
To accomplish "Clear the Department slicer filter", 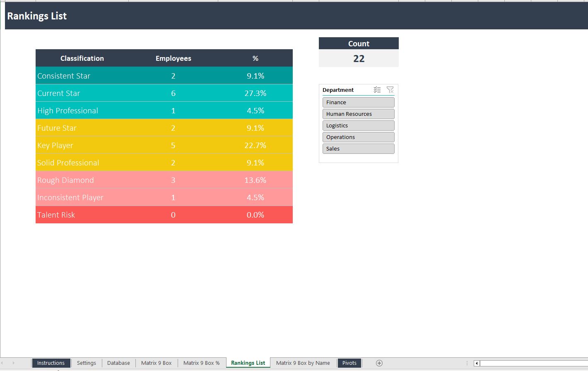I will click(390, 90).
